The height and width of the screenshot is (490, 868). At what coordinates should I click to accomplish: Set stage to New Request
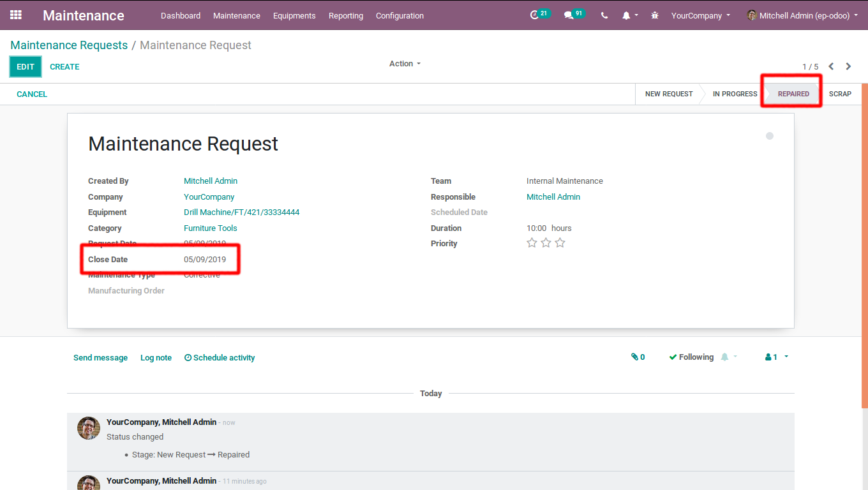[x=669, y=94]
